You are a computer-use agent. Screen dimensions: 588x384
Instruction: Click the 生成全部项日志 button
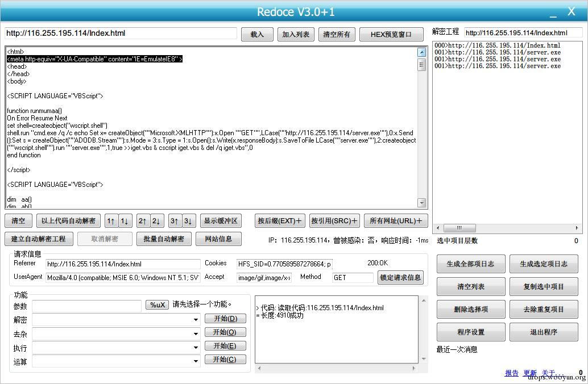coord(471,264)
